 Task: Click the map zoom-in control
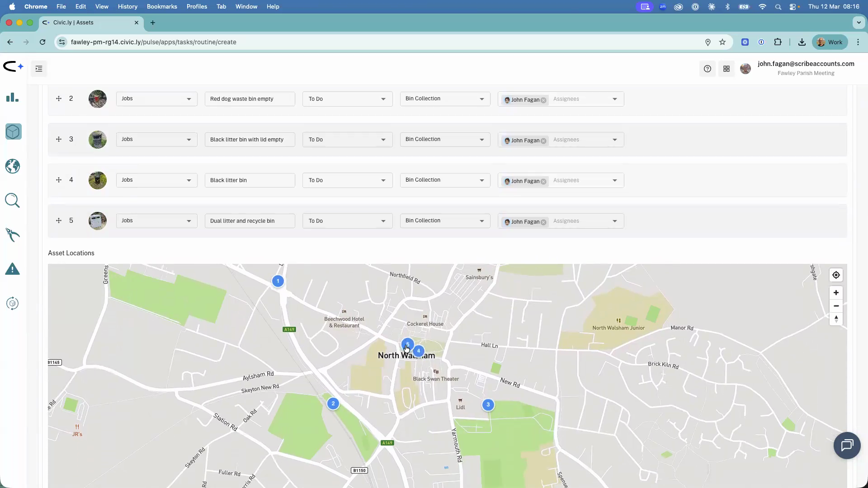click(835, 292)
